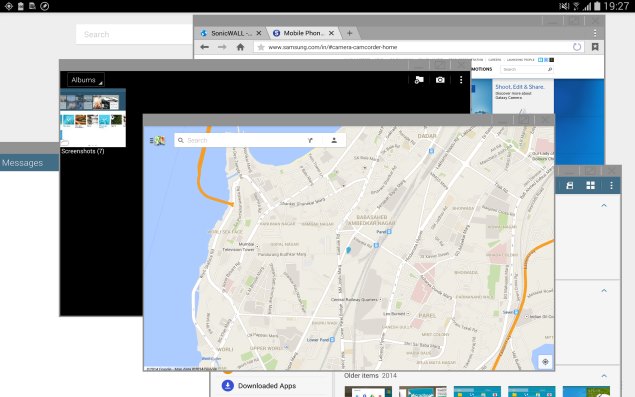Screen dimensions: 635x397
Task: Open Downloaded Apps category
Action: click(x=259, y=386)
